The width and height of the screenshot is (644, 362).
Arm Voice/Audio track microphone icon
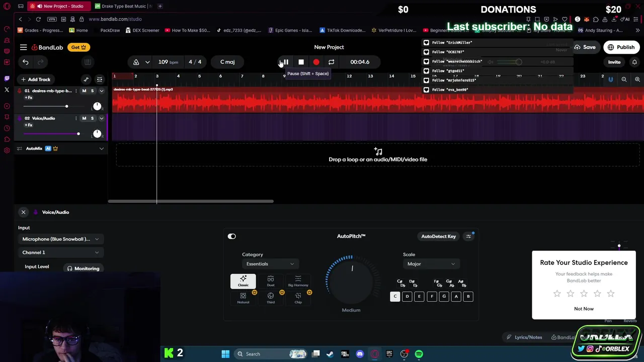tap(20, 118)
